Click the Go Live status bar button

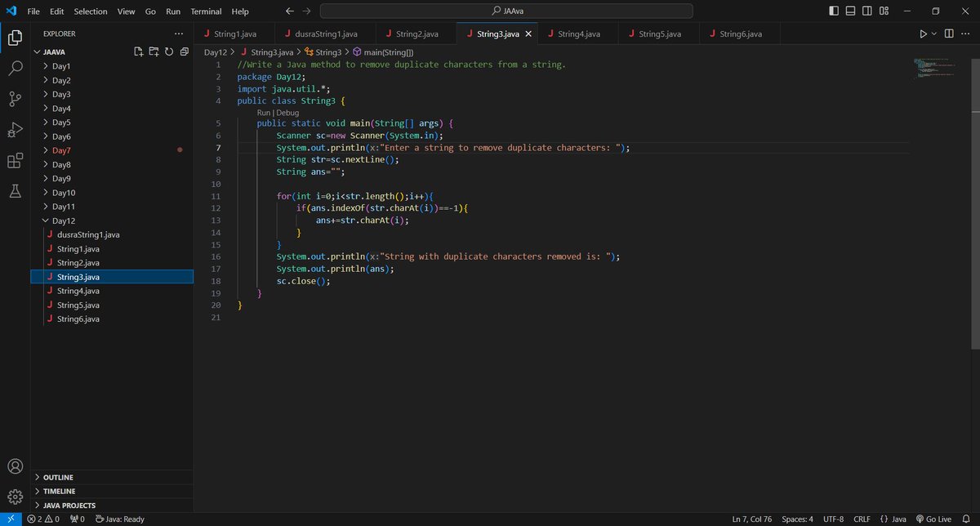933,519
